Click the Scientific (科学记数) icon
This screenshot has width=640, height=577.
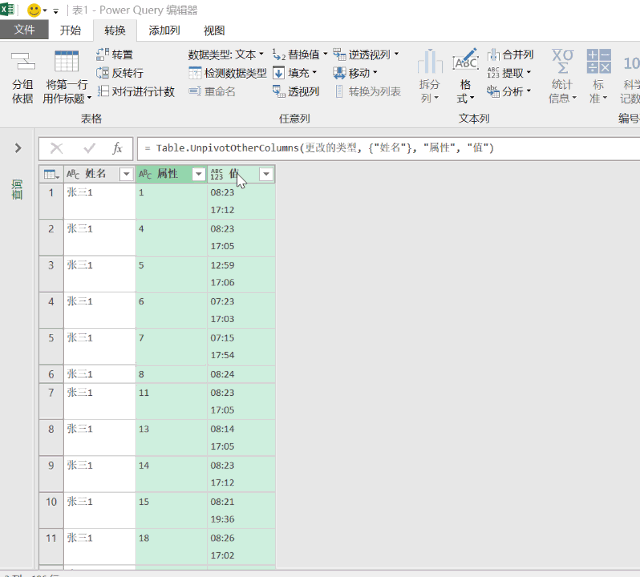631,63
